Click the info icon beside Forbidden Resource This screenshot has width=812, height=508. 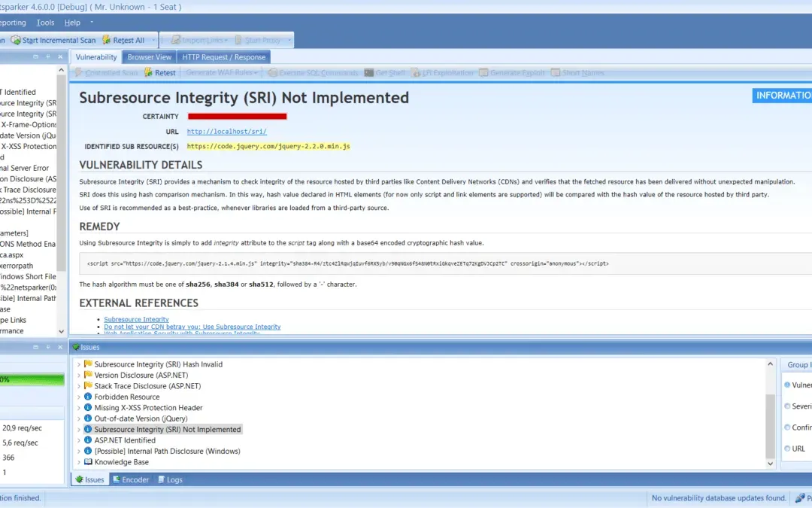pos(88,397)
